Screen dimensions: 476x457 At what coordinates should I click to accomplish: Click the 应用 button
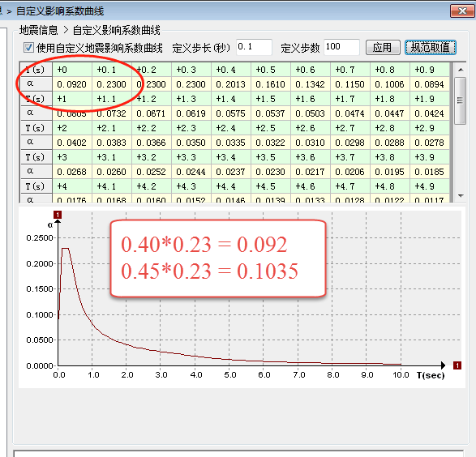click(x=383, y=47)
